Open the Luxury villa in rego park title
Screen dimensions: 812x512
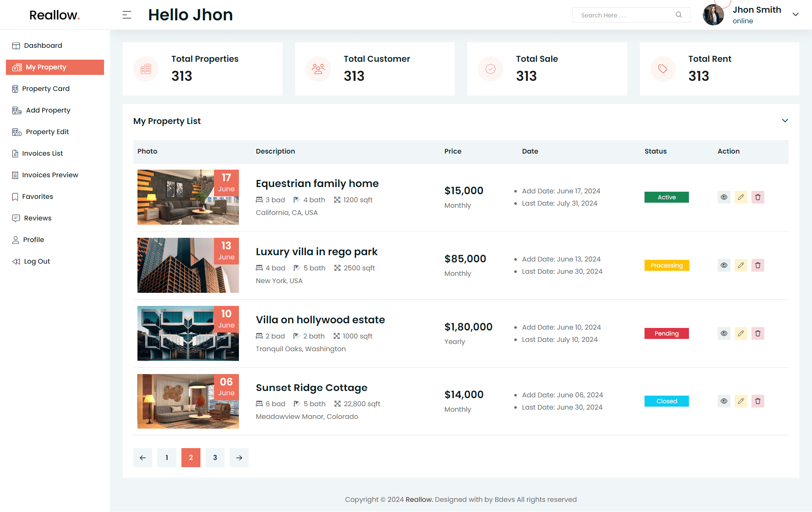tap(316, 252)
